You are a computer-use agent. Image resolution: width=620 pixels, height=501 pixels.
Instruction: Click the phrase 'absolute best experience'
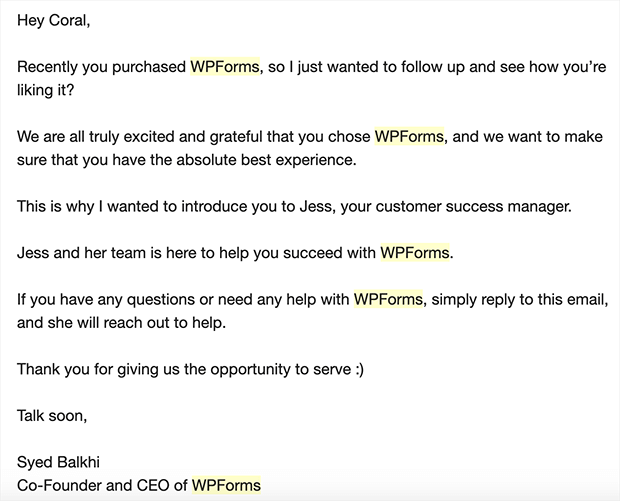265,160
